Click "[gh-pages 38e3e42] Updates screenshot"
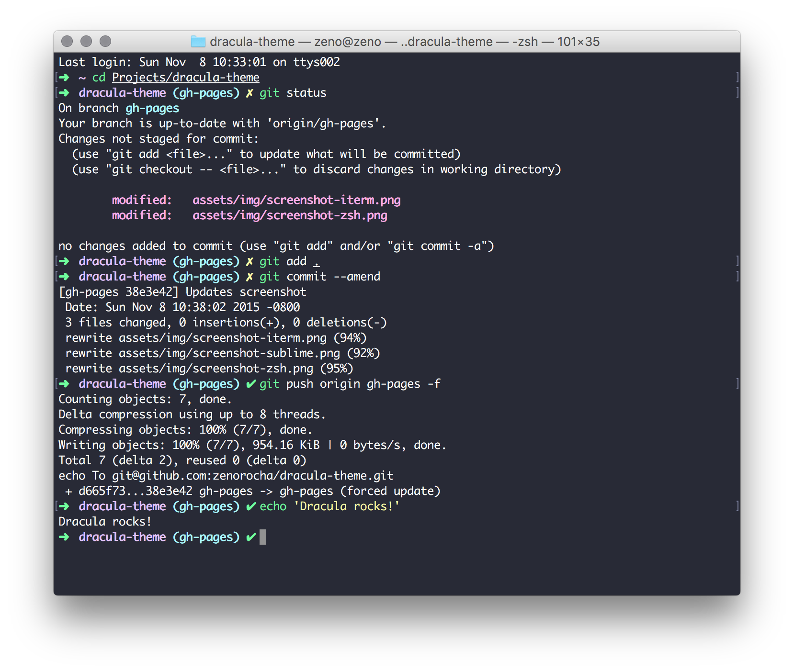Screen dimensions: 794x672 182,292
